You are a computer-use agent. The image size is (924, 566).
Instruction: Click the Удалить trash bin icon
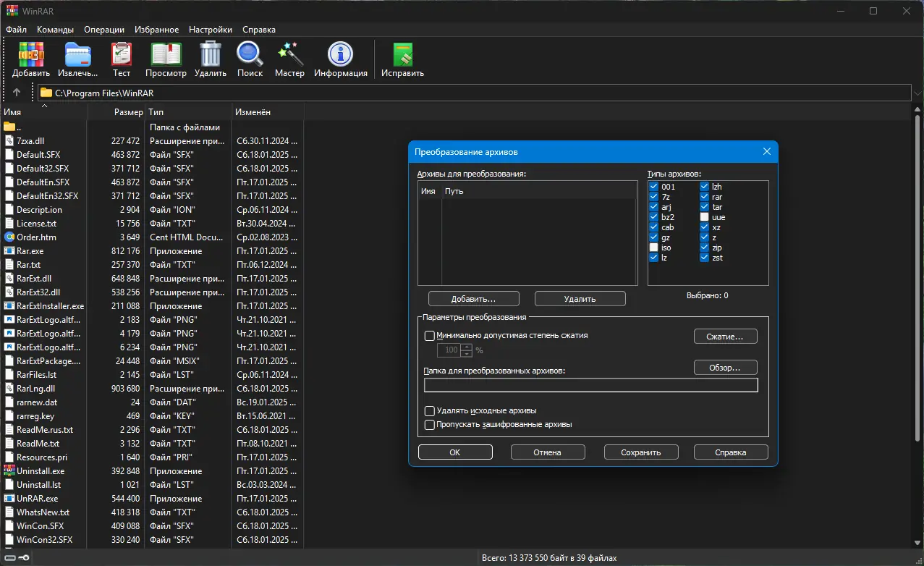click(x=211, y=59)
